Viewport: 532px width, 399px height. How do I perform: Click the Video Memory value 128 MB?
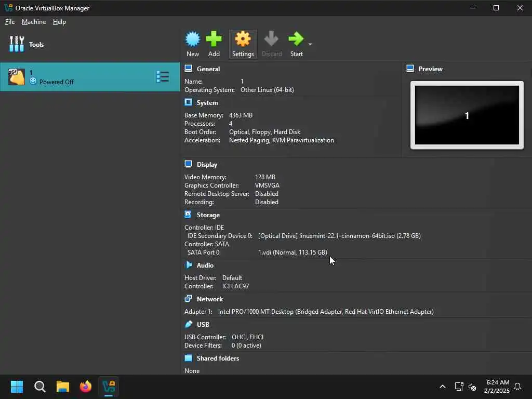pyautogui.click(x=265, y=177)
